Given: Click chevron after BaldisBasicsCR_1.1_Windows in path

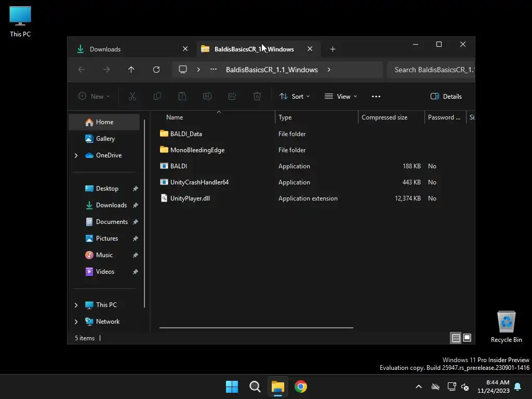Looking at the screenshot, I should click(x=329, y=70).
